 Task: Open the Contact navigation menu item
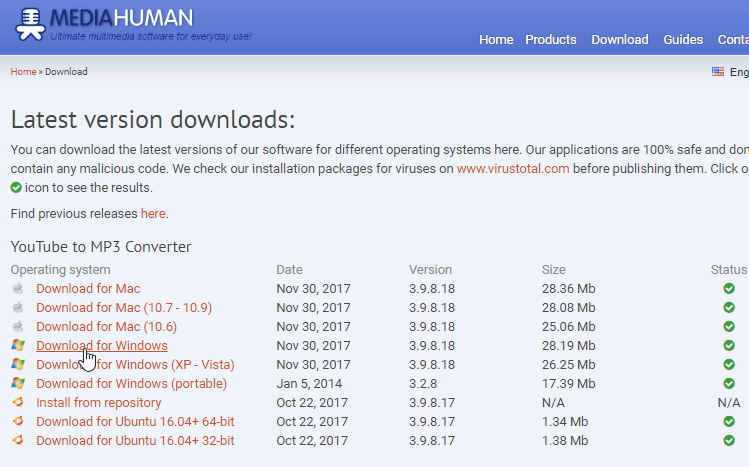coord(733,40)
